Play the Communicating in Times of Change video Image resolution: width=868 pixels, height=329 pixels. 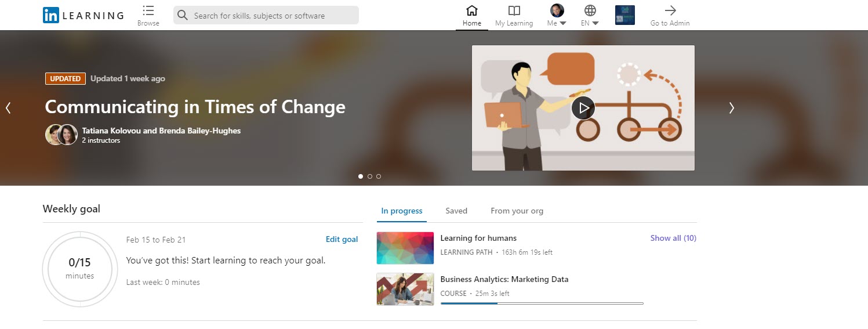point(583,108)
